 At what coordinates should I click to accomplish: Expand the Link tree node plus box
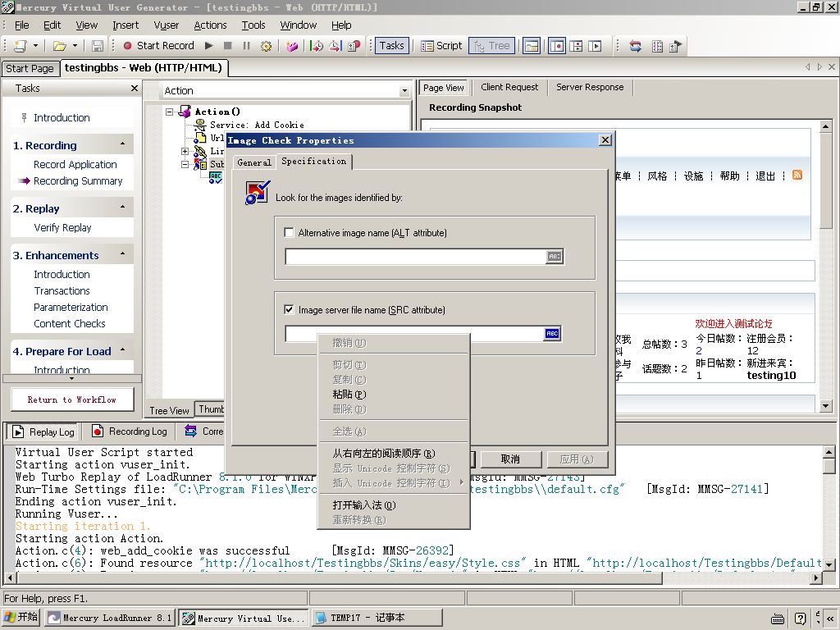point(185,152)
